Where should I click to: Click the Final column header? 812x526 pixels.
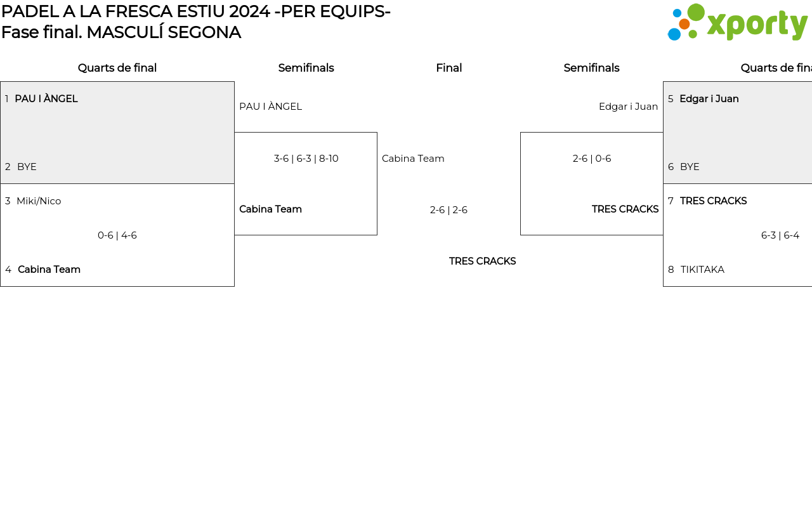click(x=449, y=68)
